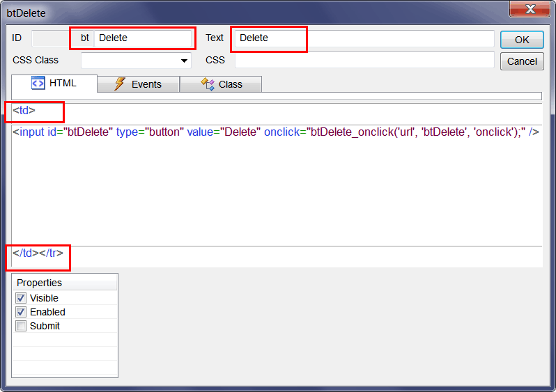Toggle the Visible checkbox
The image size is (556, 392).
pos(21,298)
